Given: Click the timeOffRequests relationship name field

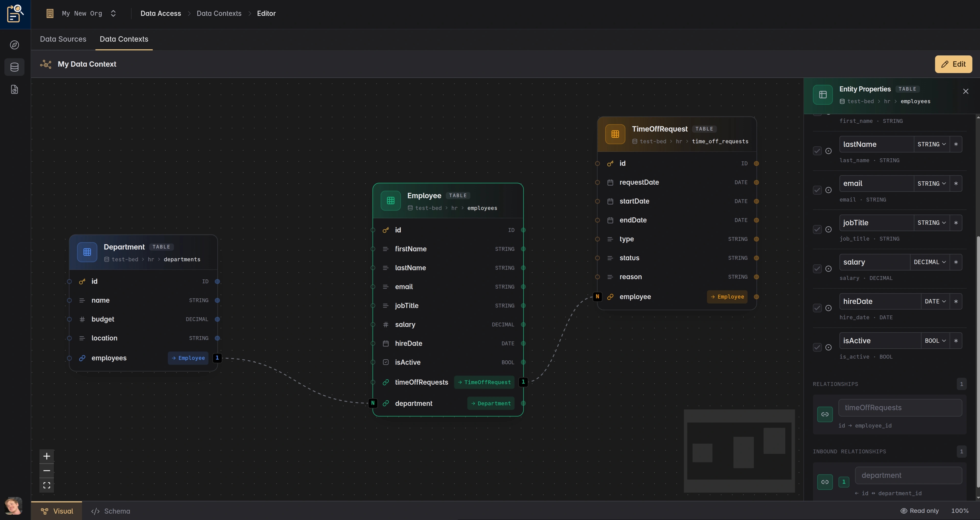Looking at the screenshot, I should point(900,408).
